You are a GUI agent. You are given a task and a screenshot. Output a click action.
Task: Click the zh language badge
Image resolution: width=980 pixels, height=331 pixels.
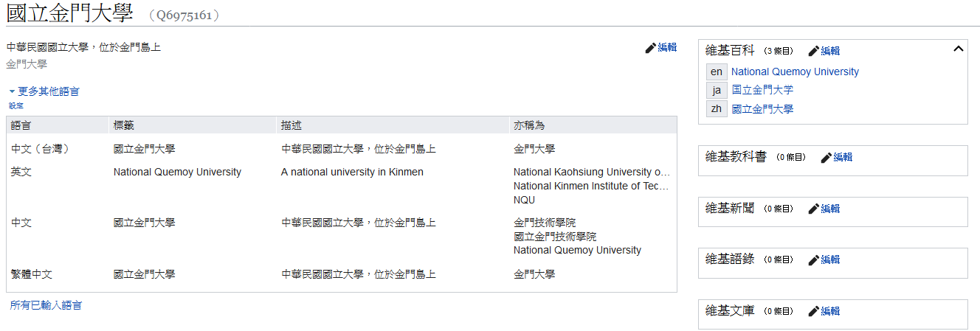tap(717, 109)
